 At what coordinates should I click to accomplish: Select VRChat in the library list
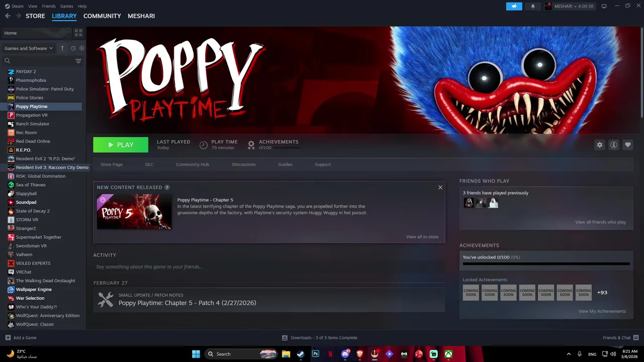coord(24,272)
